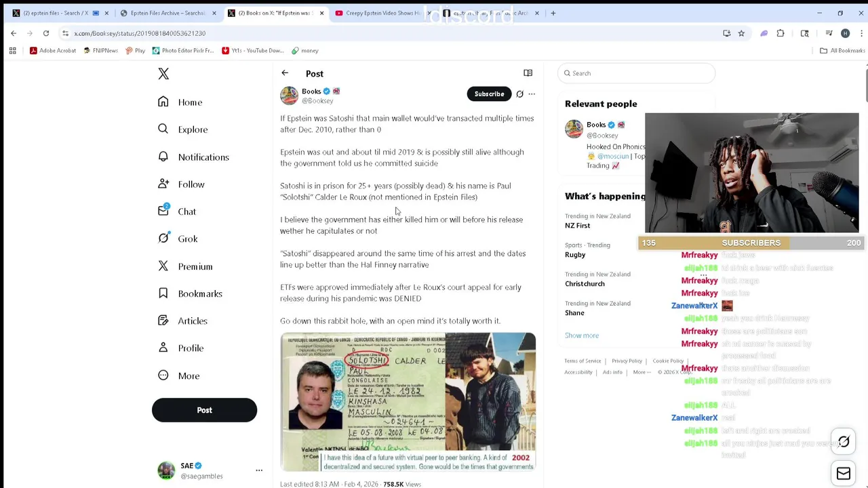
Task: Close the Epstein Files Archive tab
Action: 214,13
